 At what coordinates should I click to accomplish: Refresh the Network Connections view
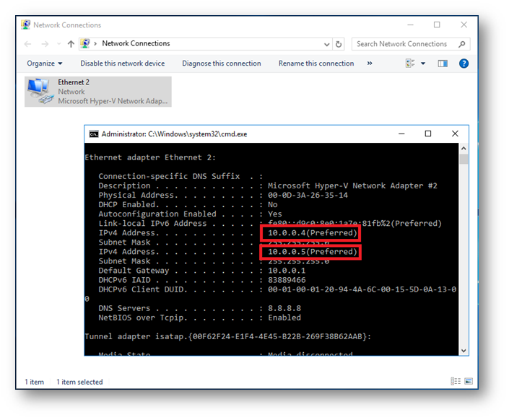pyautogui.click(x=339, y=44)
